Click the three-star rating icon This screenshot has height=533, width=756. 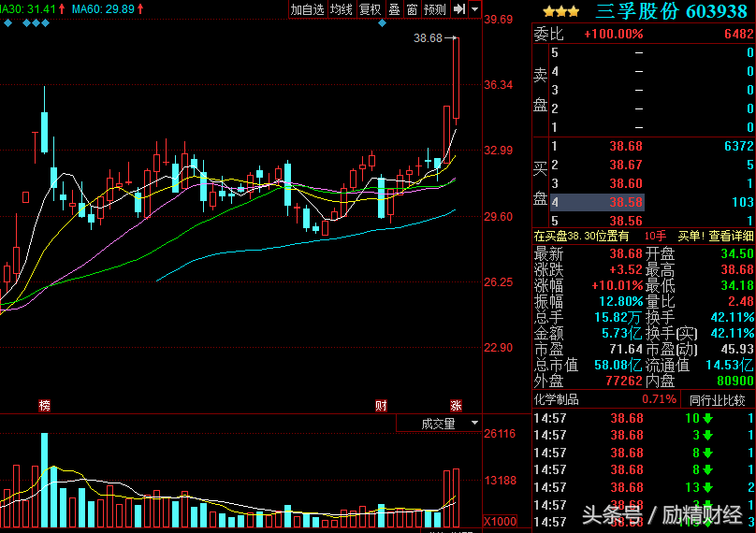pyautogui.click(x=560, y=11)
